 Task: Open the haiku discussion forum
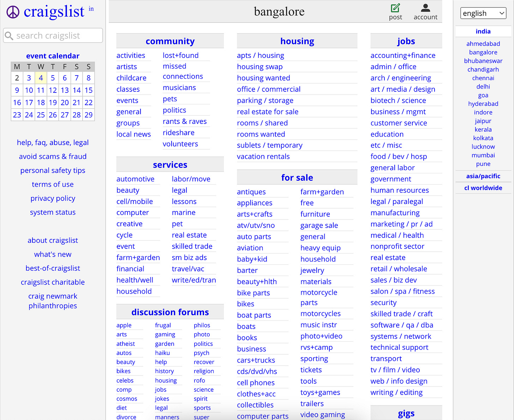point(162,353)
